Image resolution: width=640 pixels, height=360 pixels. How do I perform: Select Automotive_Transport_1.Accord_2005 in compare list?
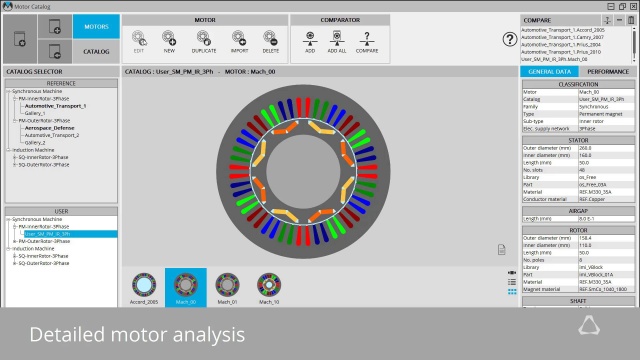[x=563, y=30]
